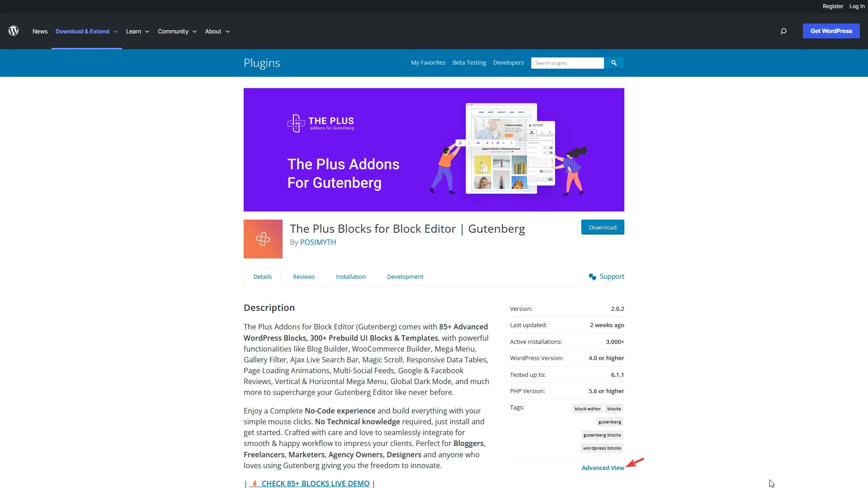The width and height of the screenshot is (868, 488).
Task: Click the magnifying glass search icon top-right
Action: click(783, 31)
